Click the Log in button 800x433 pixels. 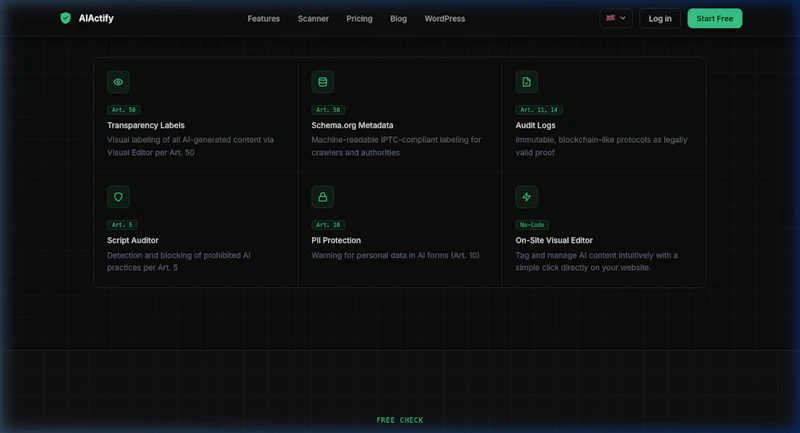coord(660,19)
